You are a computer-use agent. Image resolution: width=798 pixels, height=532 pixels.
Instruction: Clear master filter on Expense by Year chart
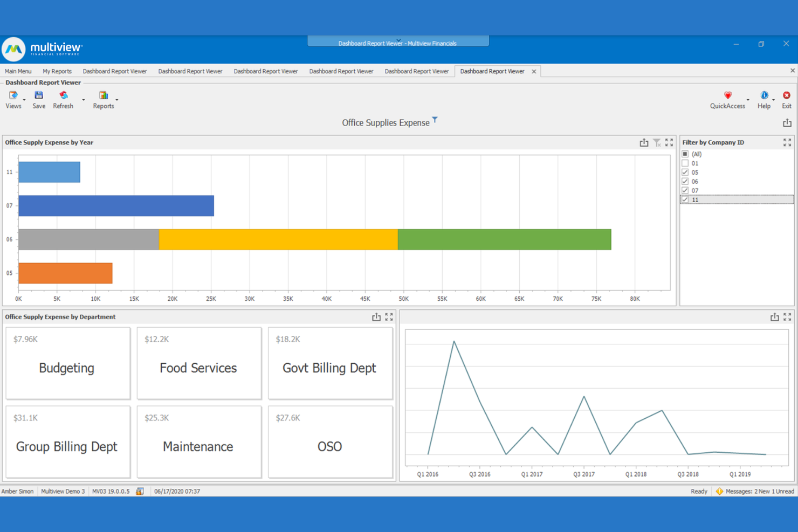pos(657,142)
